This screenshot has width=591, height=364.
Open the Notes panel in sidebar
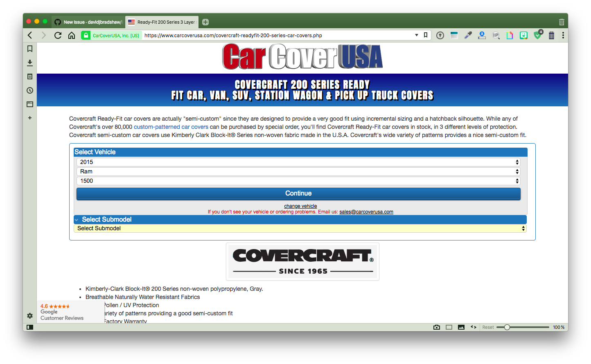30,76
